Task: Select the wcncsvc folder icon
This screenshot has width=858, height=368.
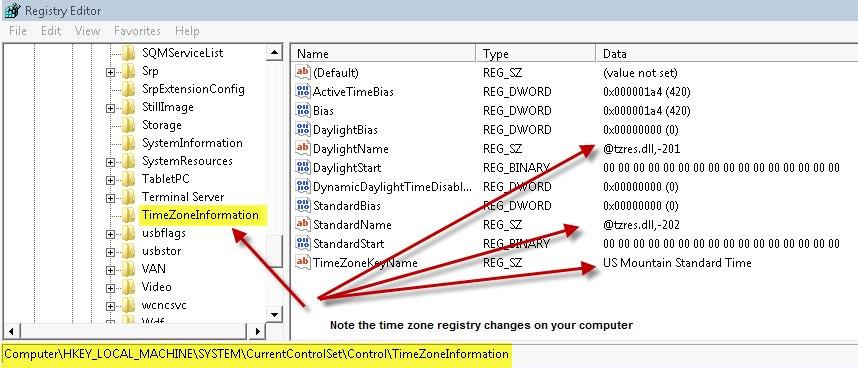Action: click(x=128, y=305)
